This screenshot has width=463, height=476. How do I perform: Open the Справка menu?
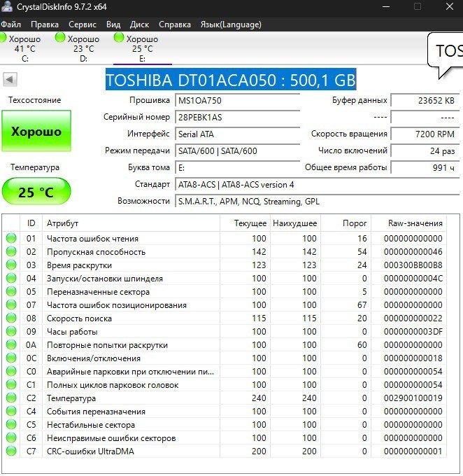click(175, 24)
